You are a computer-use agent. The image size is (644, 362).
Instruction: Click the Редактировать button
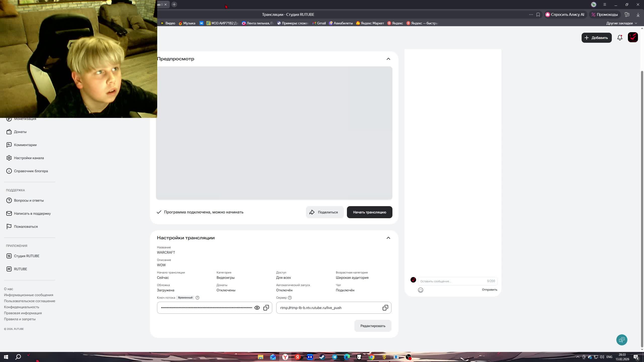tap(373, 326)
